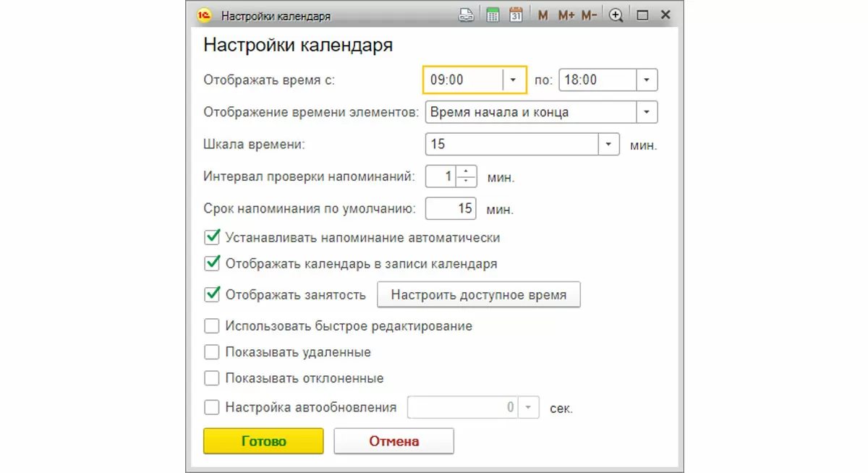Click the M- memory subtract button

click(589, 15)
